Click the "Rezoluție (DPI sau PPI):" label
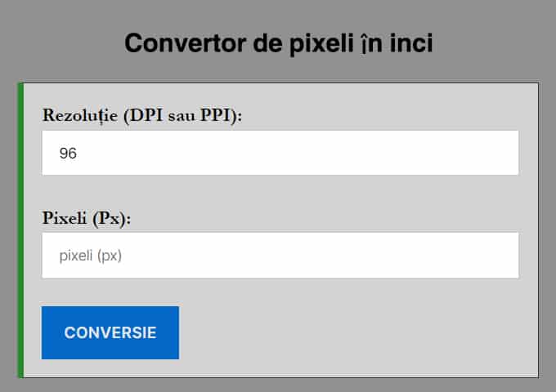 142,115
